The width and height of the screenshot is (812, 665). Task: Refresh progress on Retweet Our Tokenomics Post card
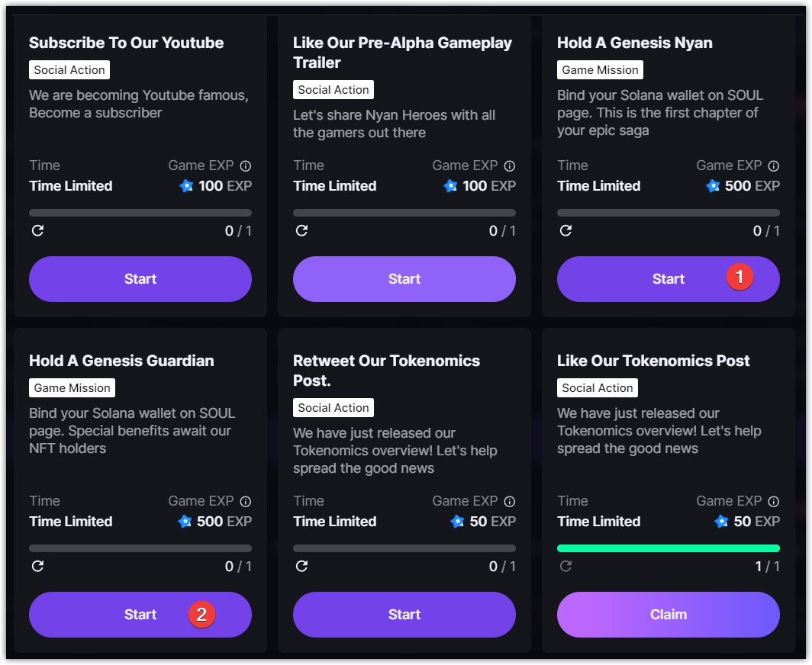301,566
